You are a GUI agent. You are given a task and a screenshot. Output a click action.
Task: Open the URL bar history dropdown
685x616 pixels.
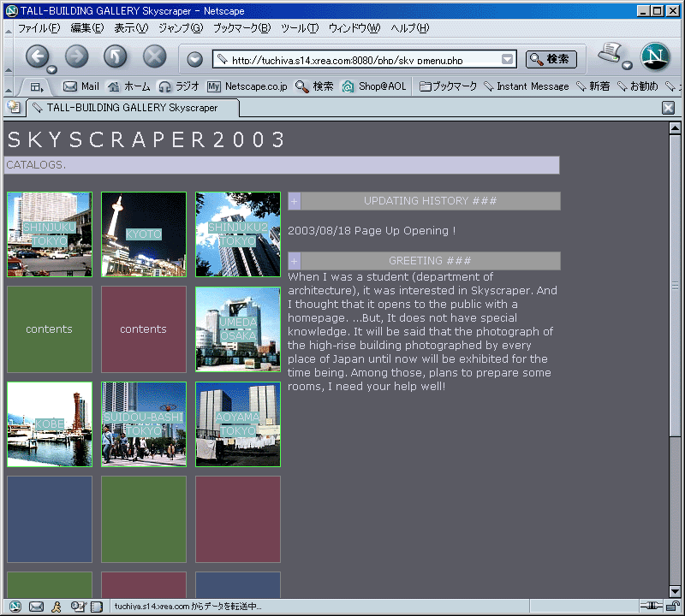[x=507, y=59]
